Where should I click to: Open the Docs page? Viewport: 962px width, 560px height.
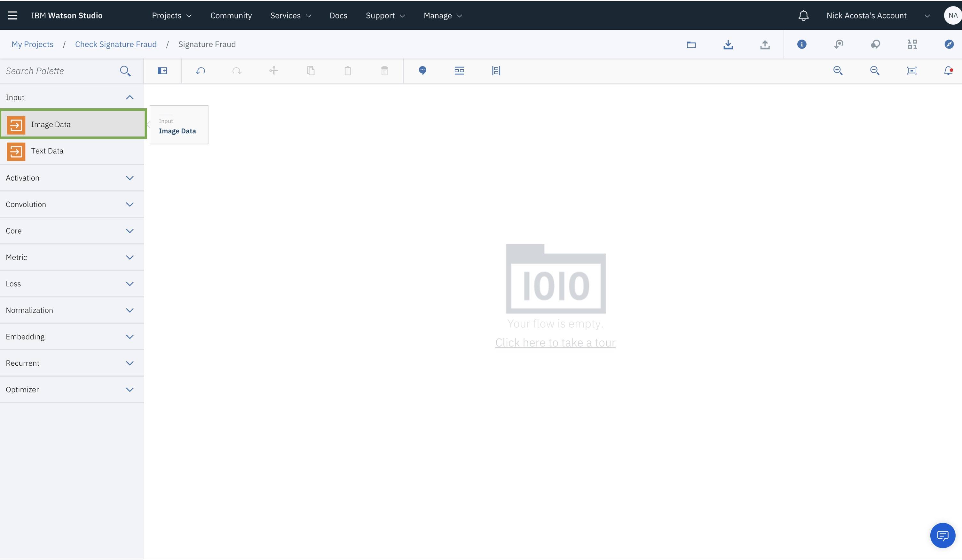(338, 15)
